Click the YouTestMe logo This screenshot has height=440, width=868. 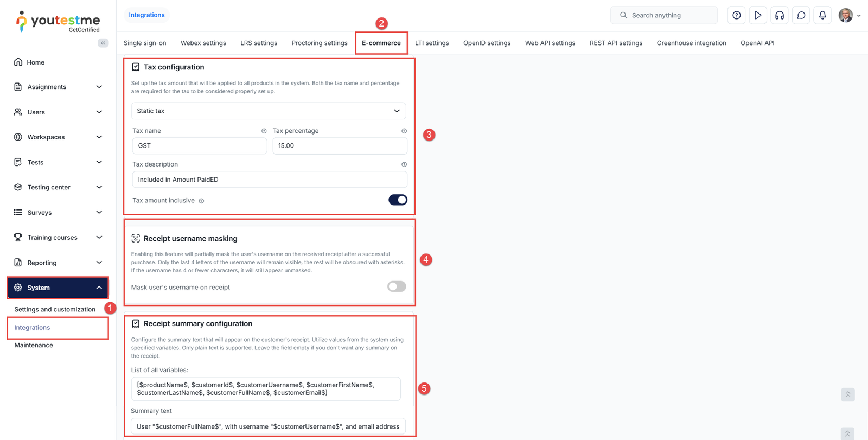58,22
